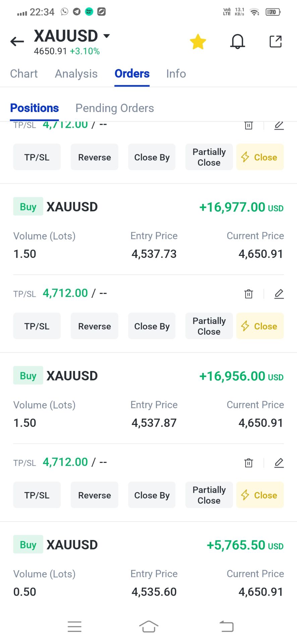
Task: Tap the back arrow icon
Action: point(17,42)
